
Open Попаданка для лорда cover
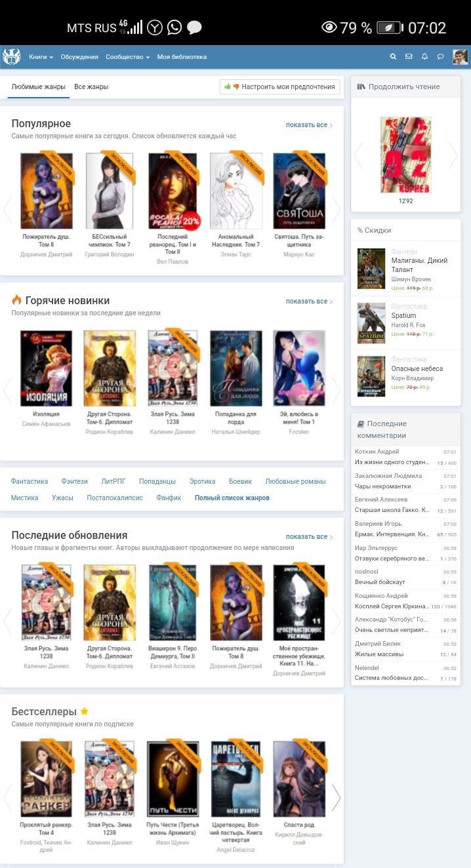[235, 368]
